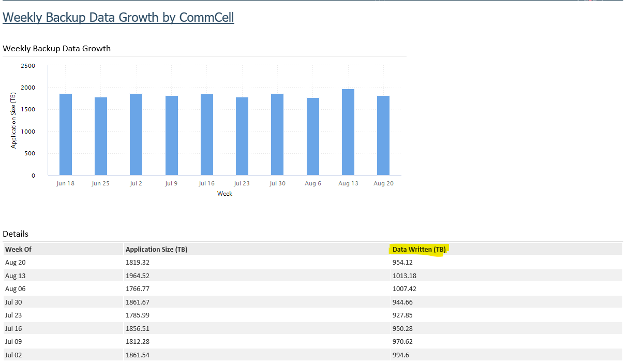Click the Details section heading
This screenshot has height=362, width=644.
pos(16,234)
